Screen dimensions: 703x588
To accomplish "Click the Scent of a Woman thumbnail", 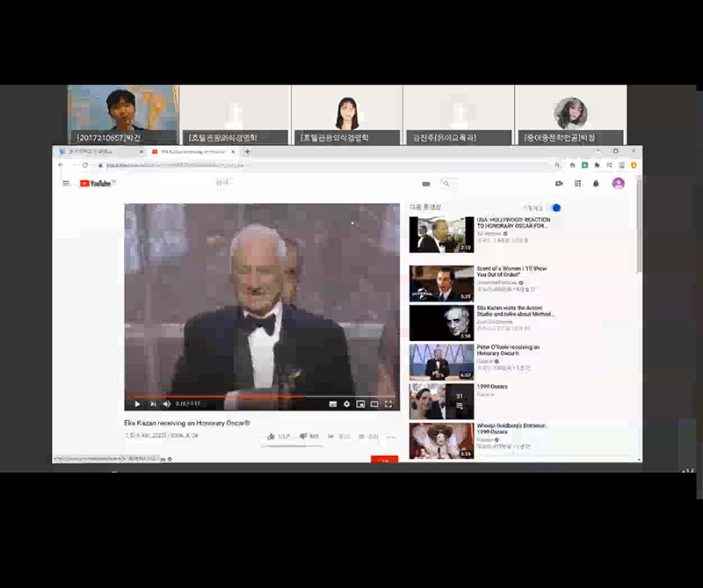I will [441, 284].
